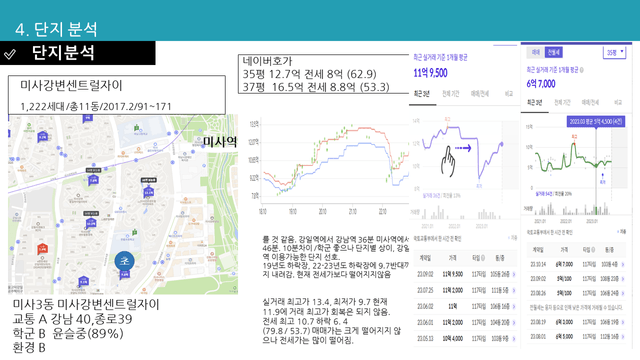The image size is (640, 360).
Task: Click the 최고 peak marker on purple sale chart
Action: [447, 122]
